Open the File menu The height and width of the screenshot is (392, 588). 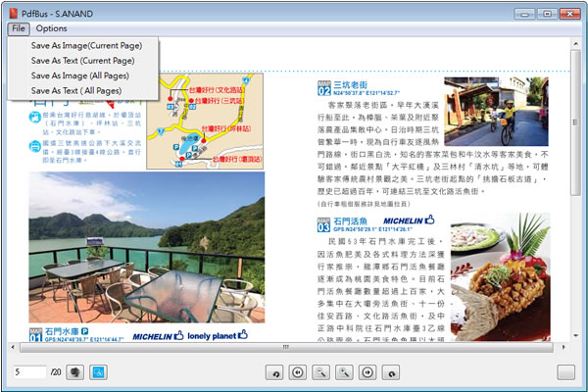[18, 28]
